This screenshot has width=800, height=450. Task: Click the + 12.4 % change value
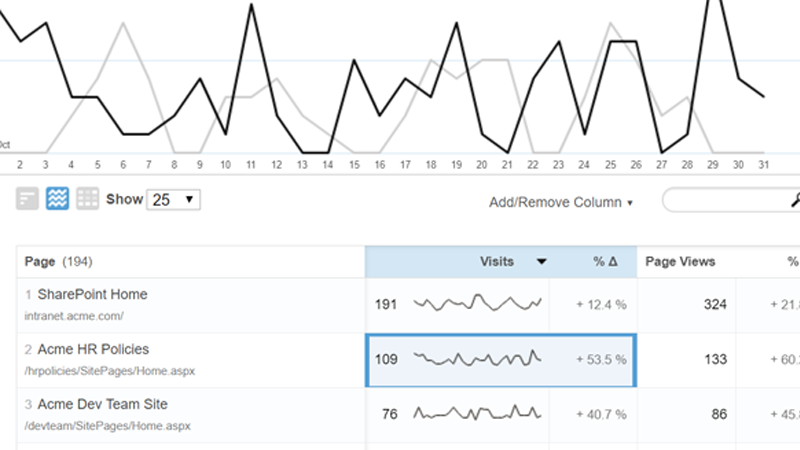601,305
